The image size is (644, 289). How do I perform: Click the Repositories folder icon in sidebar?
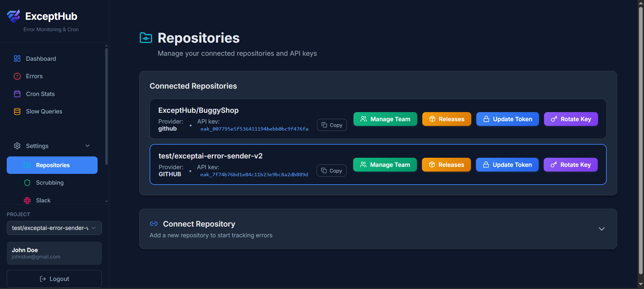click(x=27, y=165)
